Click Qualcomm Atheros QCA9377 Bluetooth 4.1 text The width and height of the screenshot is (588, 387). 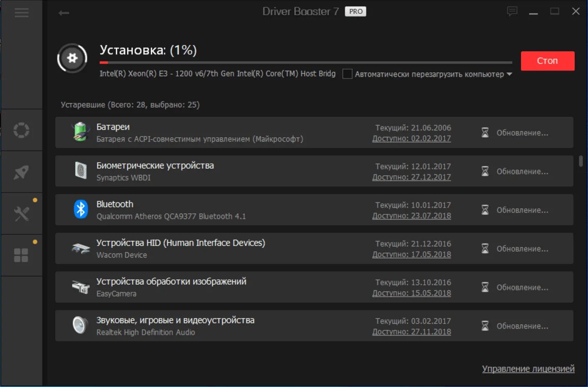(x=171, y=216)
